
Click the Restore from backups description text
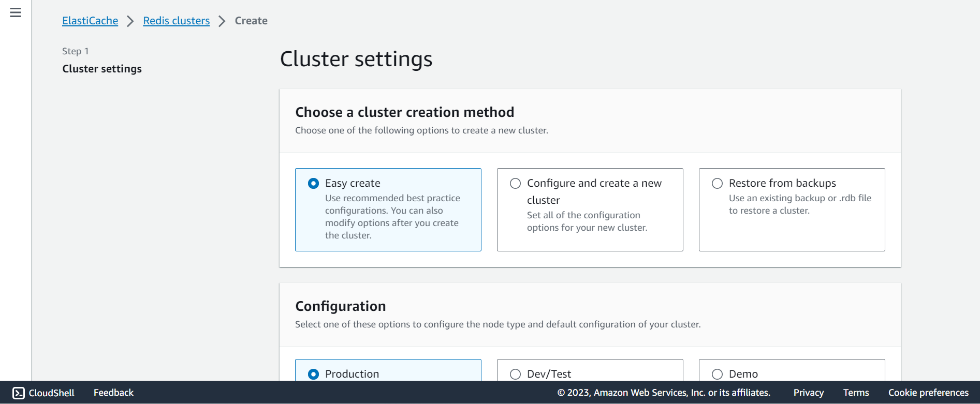(x=800, y=204)
